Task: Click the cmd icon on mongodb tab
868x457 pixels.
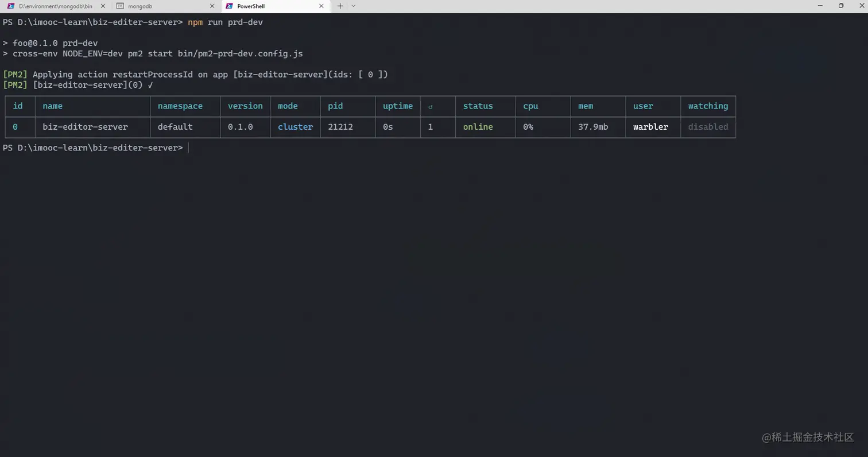Action: 120,6
